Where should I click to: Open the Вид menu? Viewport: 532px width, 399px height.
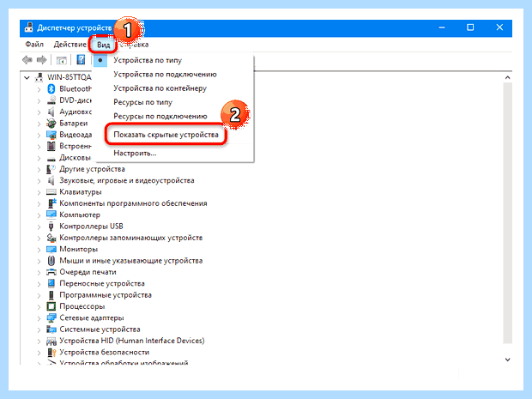tap(103, 45)
